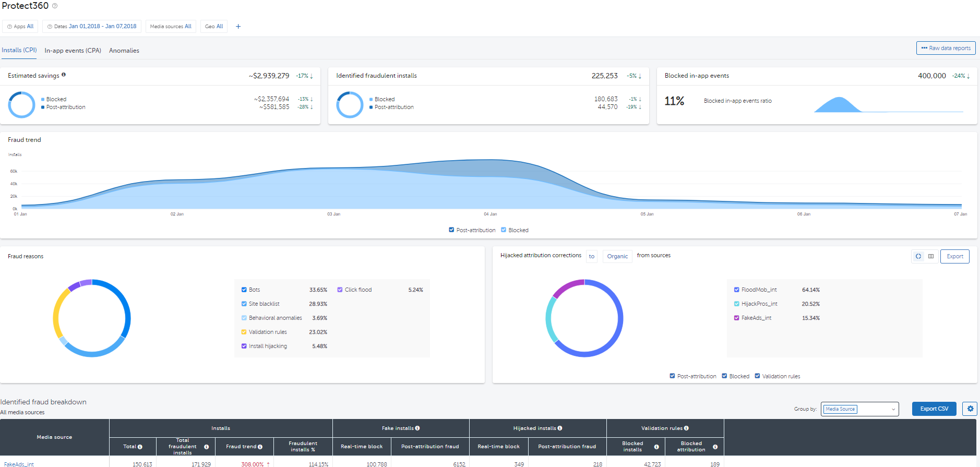
Task: Click info icon on Validation rules header
Action: click(x=686, y=428)
